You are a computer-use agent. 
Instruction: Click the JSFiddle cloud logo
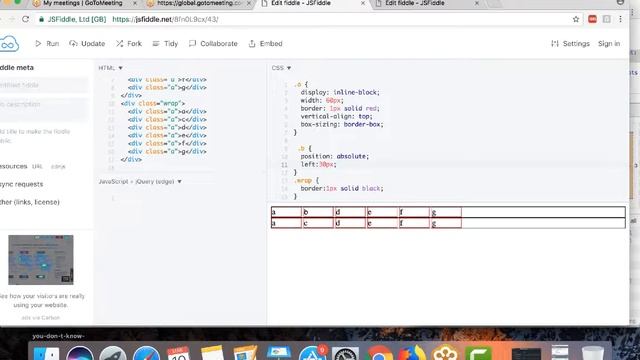9,44
